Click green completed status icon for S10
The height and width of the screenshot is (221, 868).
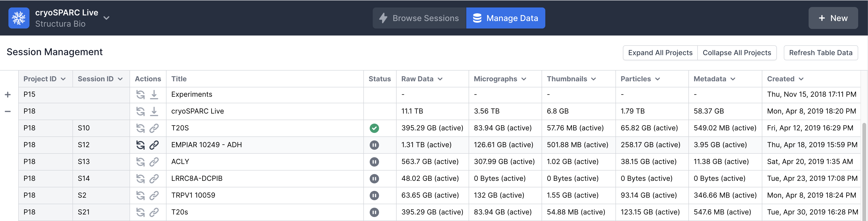[374, 128]
